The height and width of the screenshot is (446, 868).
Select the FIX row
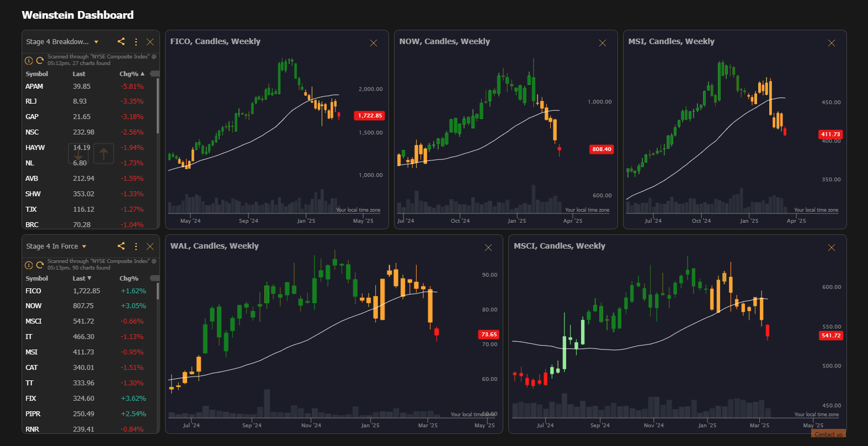tap(88, 399)
